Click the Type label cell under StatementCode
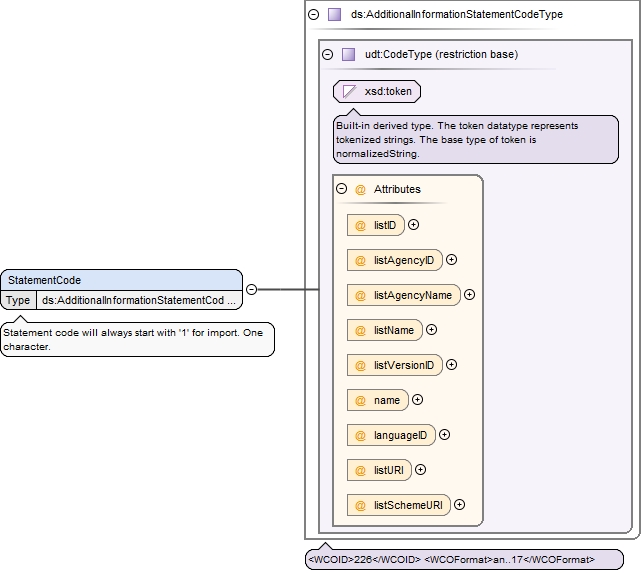Image resolution: width=642 pixels, height=573 pixels. [x=18, y=300]
